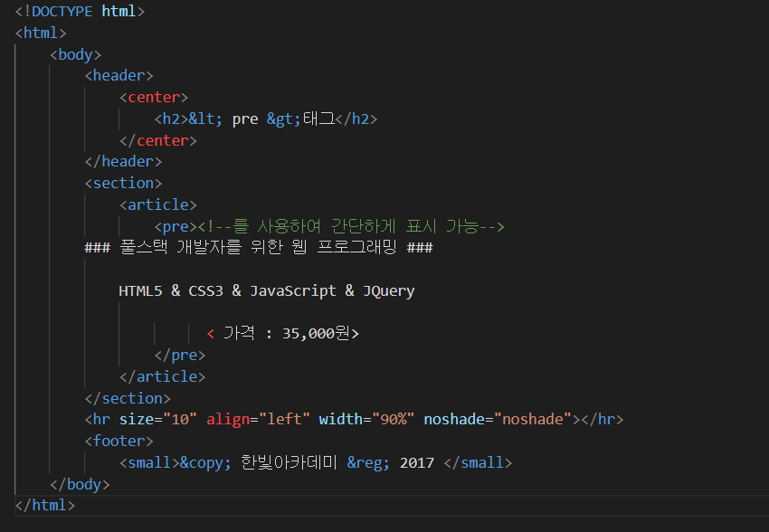
Task: Click the &lt; entity in the h2 line
Action: [205, 119]
